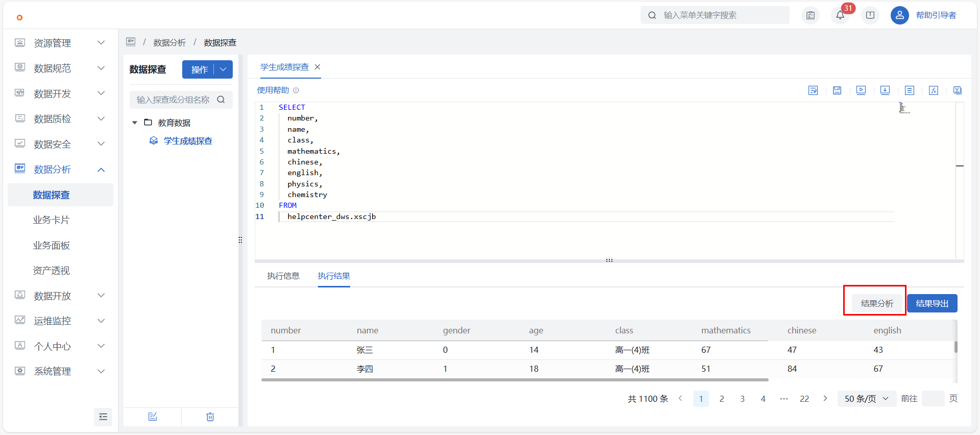Open notifications bell with 31 badge
This screenshot has height=435, width=980.
[840, 15]
